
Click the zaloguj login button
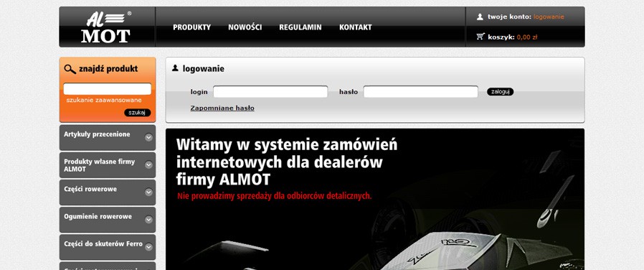[500, 92]
